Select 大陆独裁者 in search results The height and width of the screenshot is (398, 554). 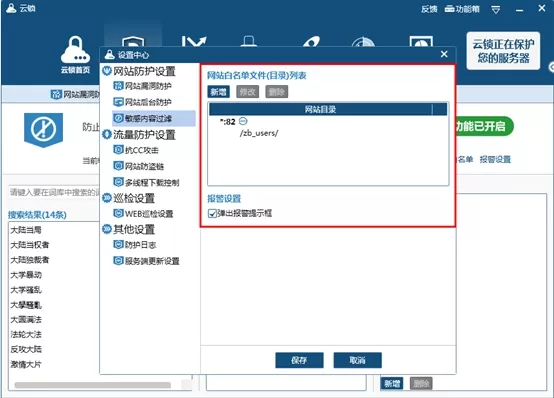30,260
